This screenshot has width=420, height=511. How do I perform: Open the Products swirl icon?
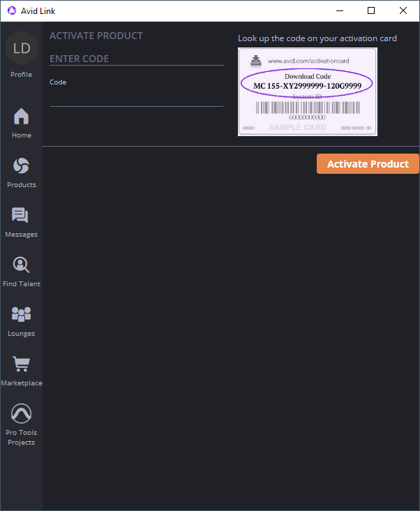[21, 166]
